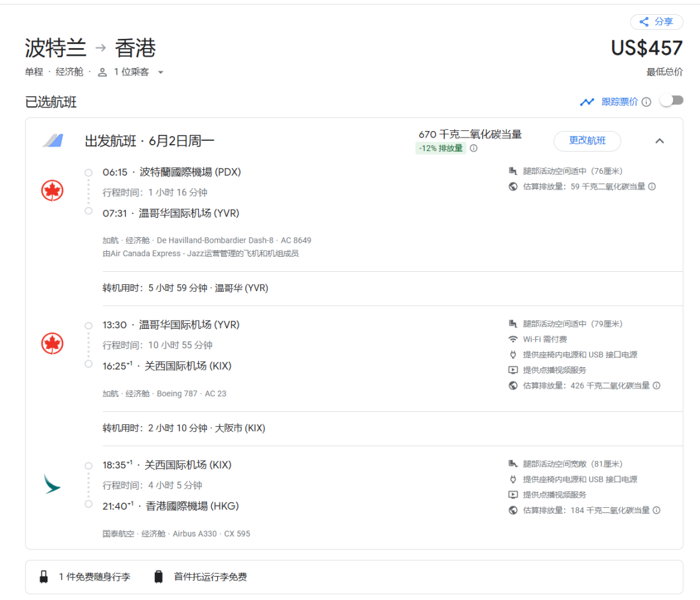Click the share icon button 分享
The width and height of the screenshot is (700, 600).
click(656, 21)
